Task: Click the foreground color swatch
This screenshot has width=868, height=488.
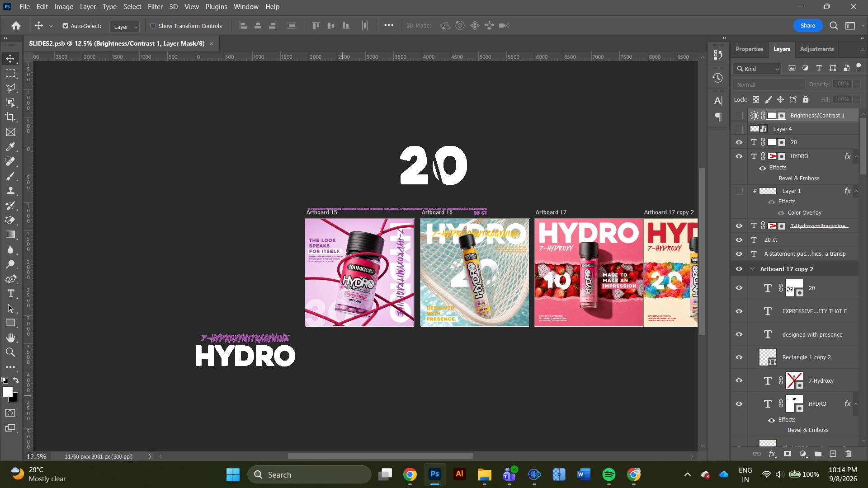Action: click(8, 392)
